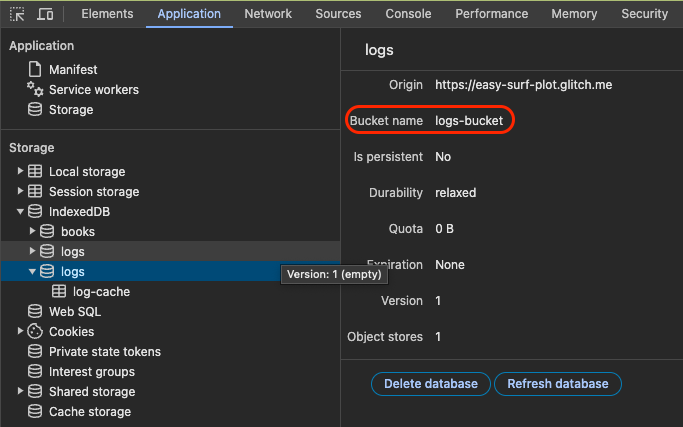Click the inspect element picker icon
The width and height of the screenshot is (683, 427).
tap(17, 14)
